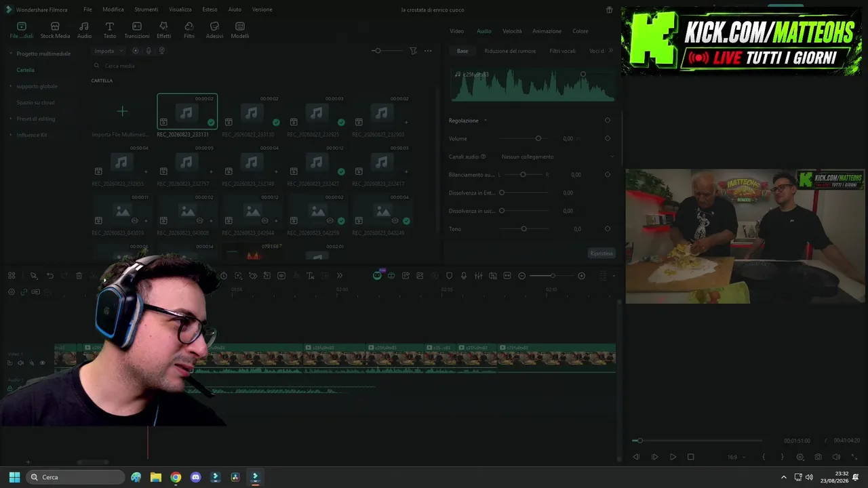The image size is (868, 488).
Task: Click the Tono pitch slider handle
Action: point(524,229)
